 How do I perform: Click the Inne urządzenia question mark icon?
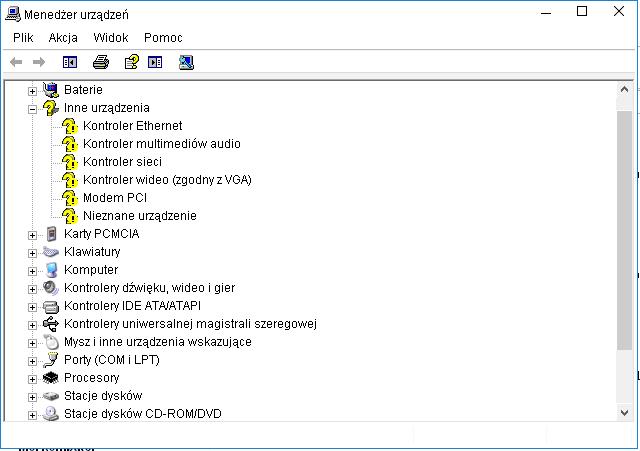(x=51, y=108)
